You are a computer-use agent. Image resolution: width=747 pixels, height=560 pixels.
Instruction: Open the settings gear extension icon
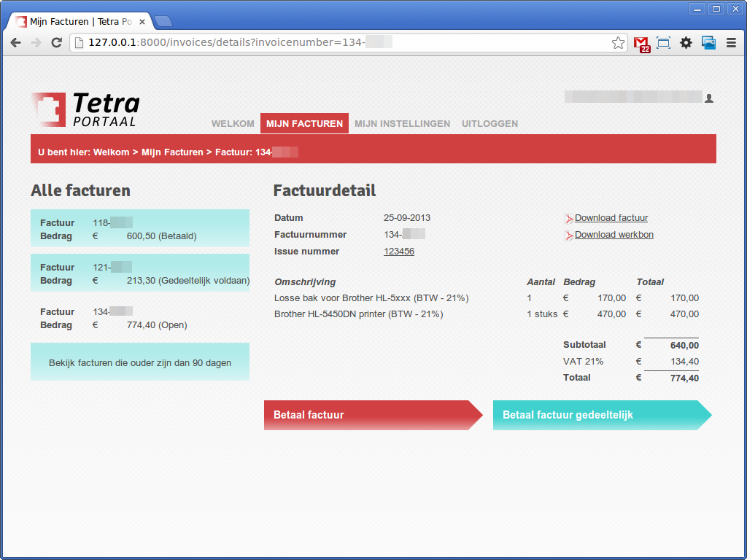coord(686,43)
